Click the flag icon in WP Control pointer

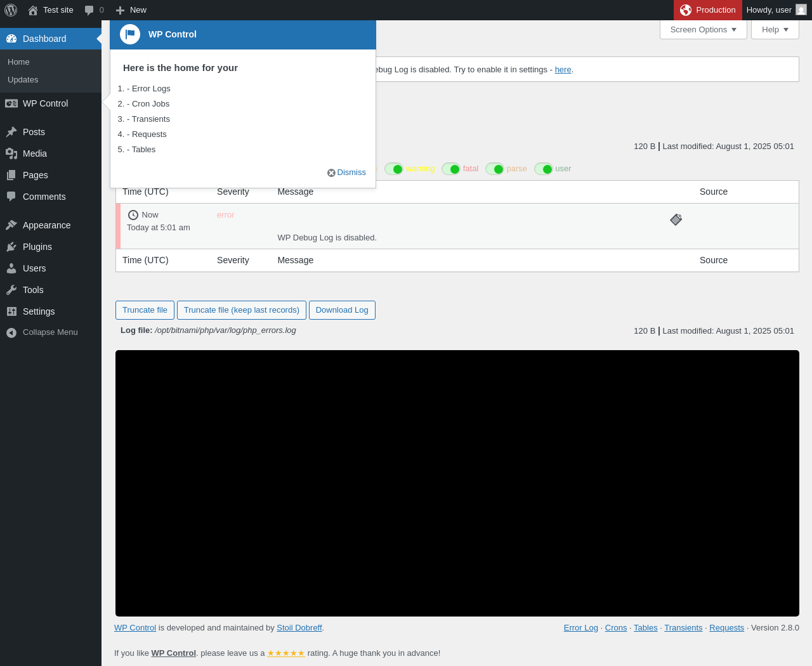[130, 34]
